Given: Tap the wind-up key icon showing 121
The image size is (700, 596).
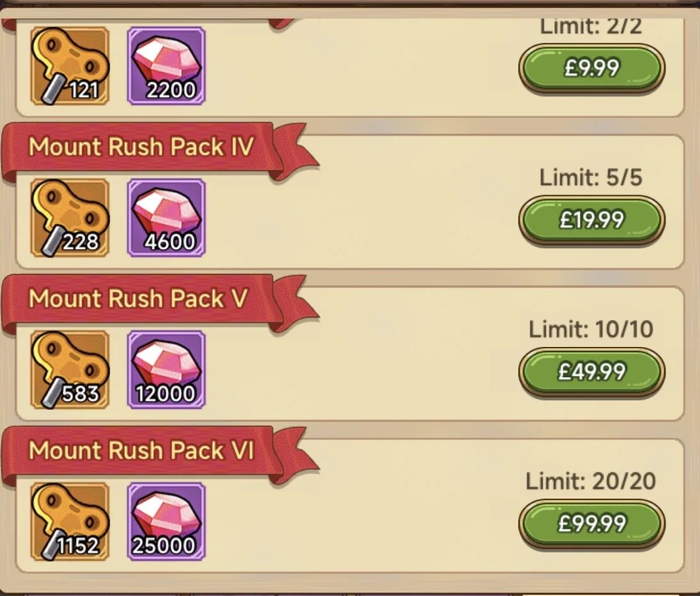Looking at the screenshot, I should tap(70, 66).
